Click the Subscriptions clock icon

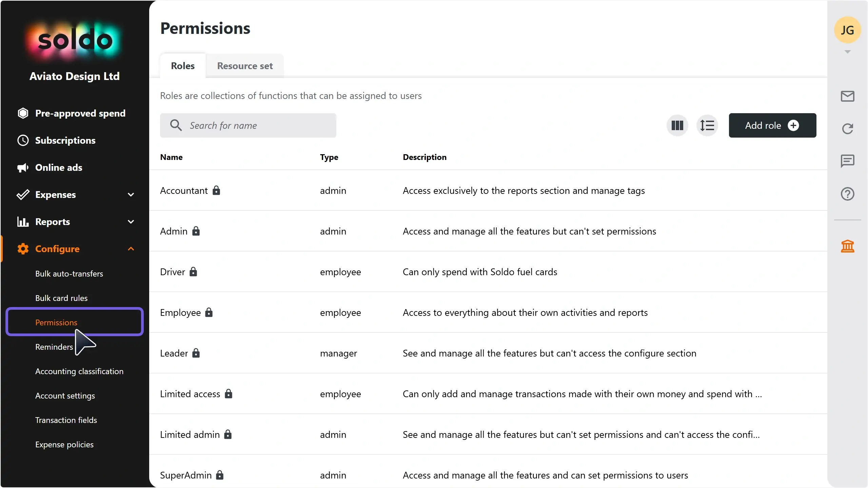point(23,140)
